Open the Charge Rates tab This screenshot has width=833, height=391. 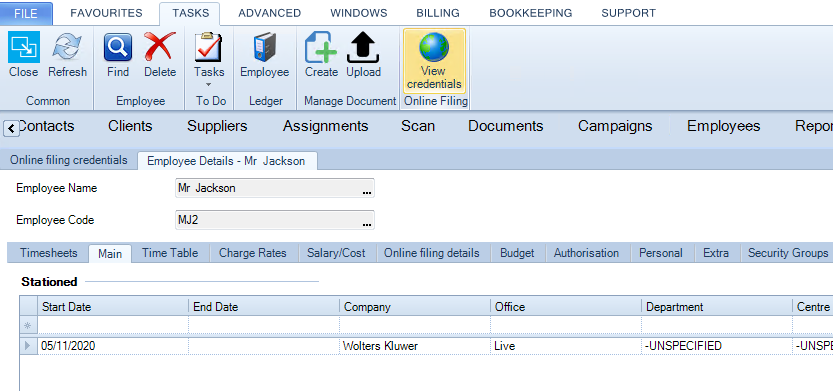tap(253, 253)
